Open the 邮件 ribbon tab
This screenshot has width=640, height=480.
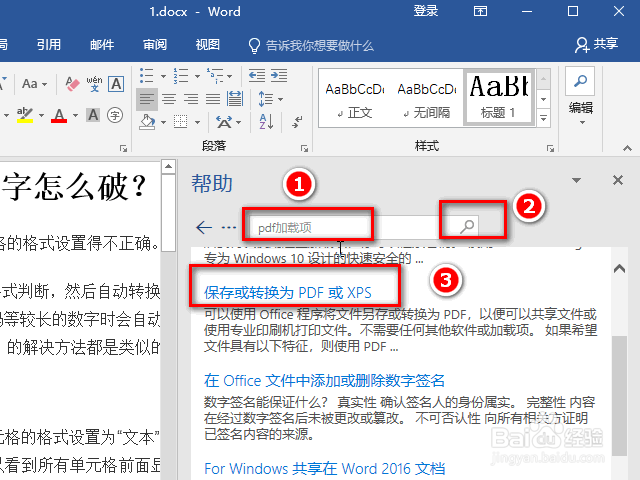pos(102,44)
